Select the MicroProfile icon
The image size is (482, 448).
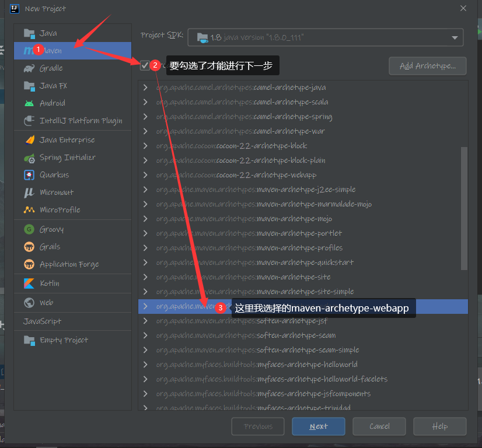tap(29, 210)
